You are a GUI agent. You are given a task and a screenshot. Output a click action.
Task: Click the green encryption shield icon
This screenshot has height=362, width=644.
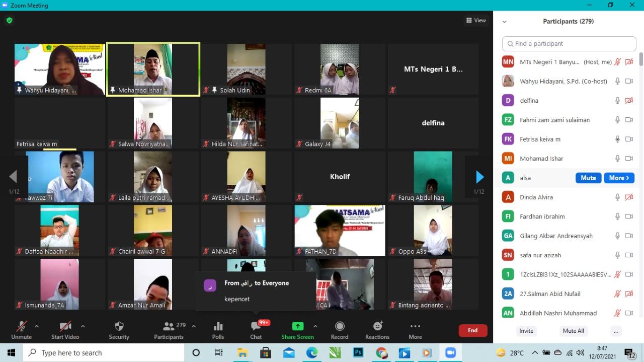10,21
